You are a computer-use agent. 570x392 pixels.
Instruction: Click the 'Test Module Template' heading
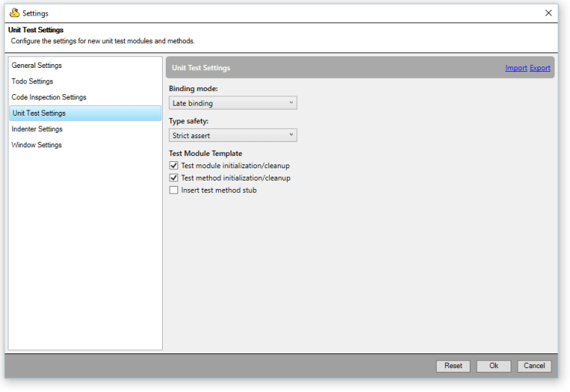coord(205,154)
